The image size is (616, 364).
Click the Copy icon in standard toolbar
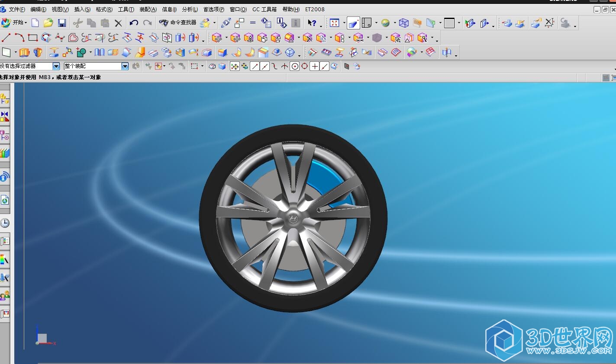click(x=91, y=23)
